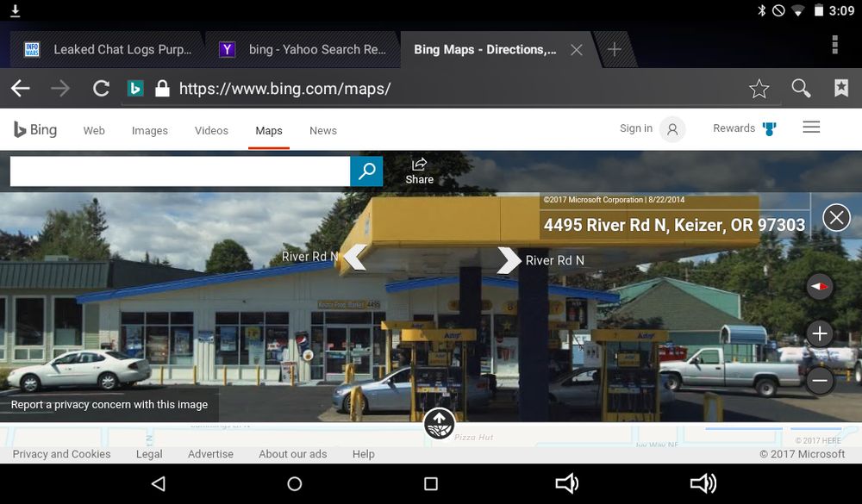Open browser three-dot overflow menu
862x504 pixels.
pos(834,46)
